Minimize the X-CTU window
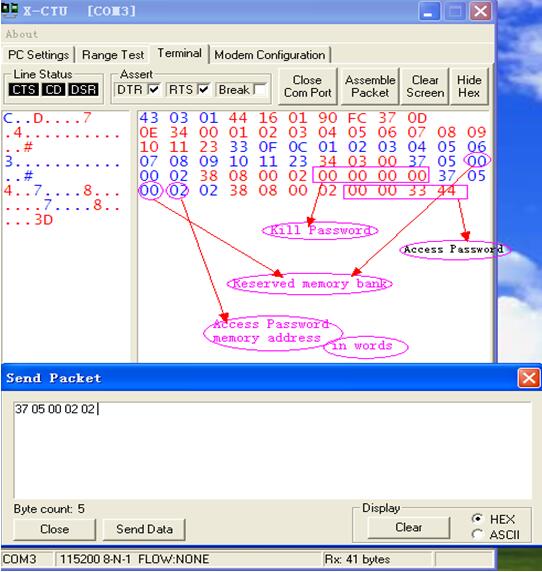This screenshot has height=572, width=542. 429,12
